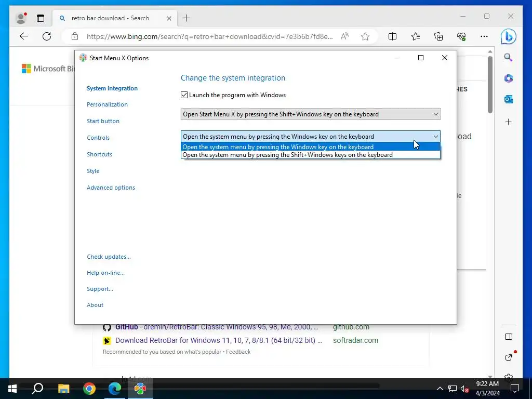
Task: Click muted volume tray icon
Action: click(x=465, y=389)
